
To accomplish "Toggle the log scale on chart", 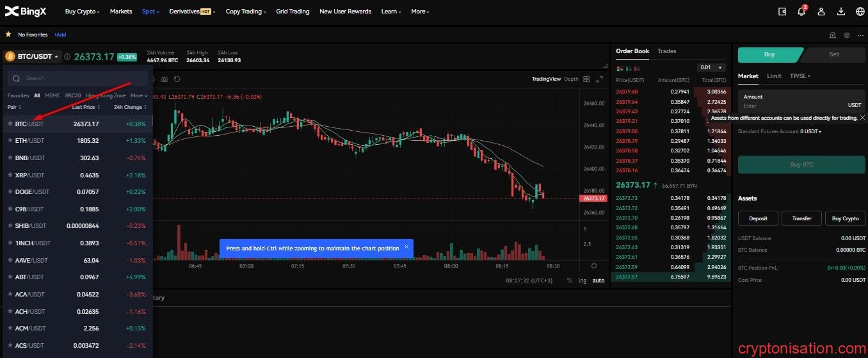I will [x=583, y=281].
